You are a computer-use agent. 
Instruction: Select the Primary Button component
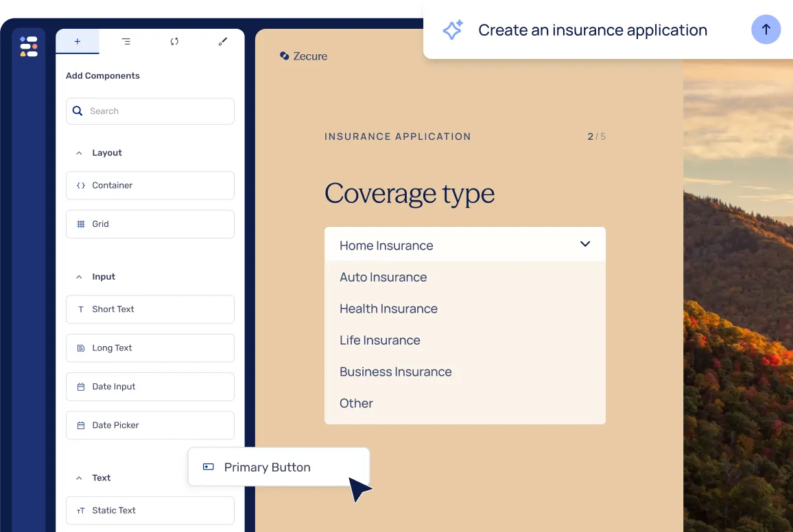click(x=279, y=467)
